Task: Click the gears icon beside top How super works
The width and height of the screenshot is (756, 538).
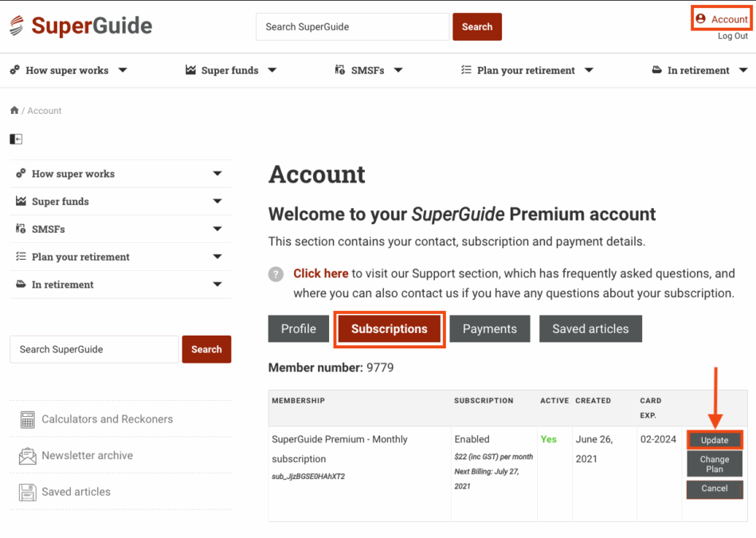Action: click(15, 70)
